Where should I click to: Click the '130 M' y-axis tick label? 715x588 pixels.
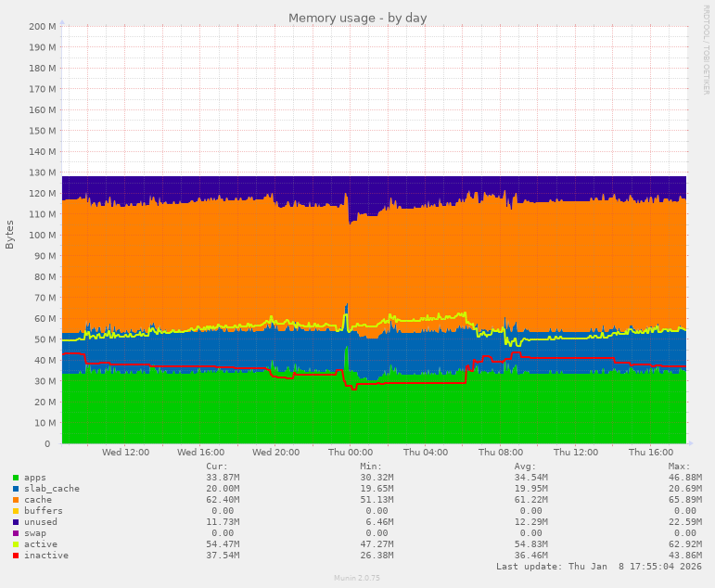43,173
